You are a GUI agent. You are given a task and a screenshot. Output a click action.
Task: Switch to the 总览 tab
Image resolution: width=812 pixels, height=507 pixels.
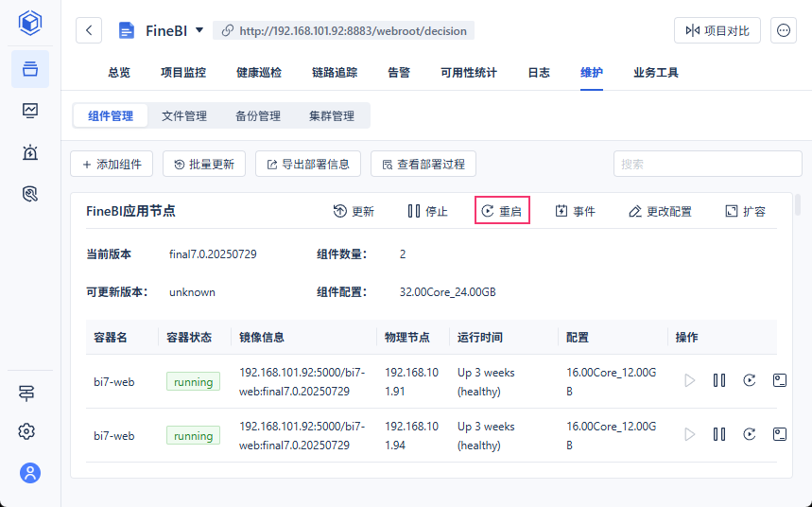[119, 73]
